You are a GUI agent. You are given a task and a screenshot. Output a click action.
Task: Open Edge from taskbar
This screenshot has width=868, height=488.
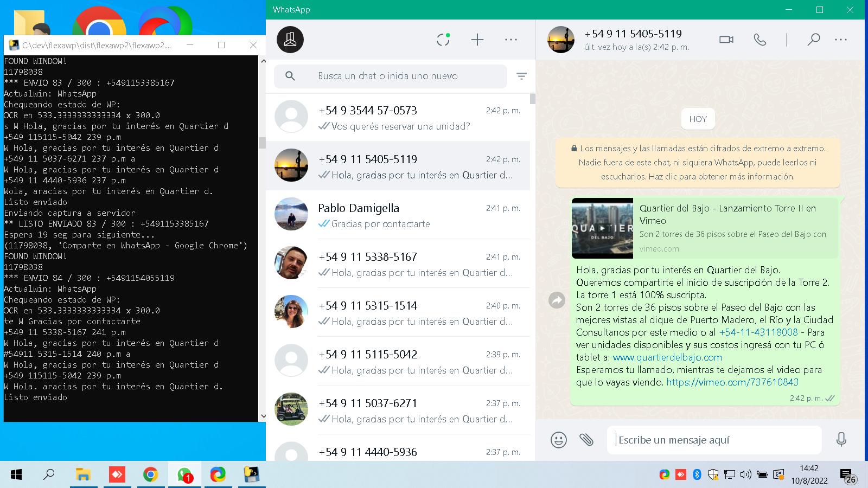(218, 475)
